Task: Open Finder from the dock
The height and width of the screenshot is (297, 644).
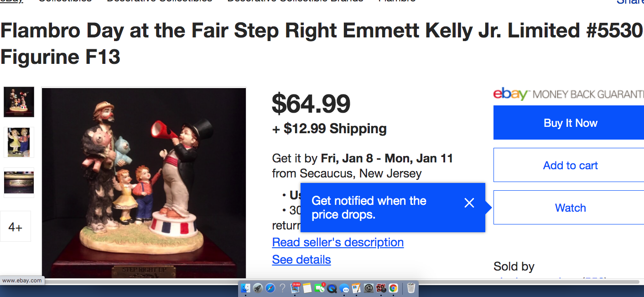Action: pos(245,288)
